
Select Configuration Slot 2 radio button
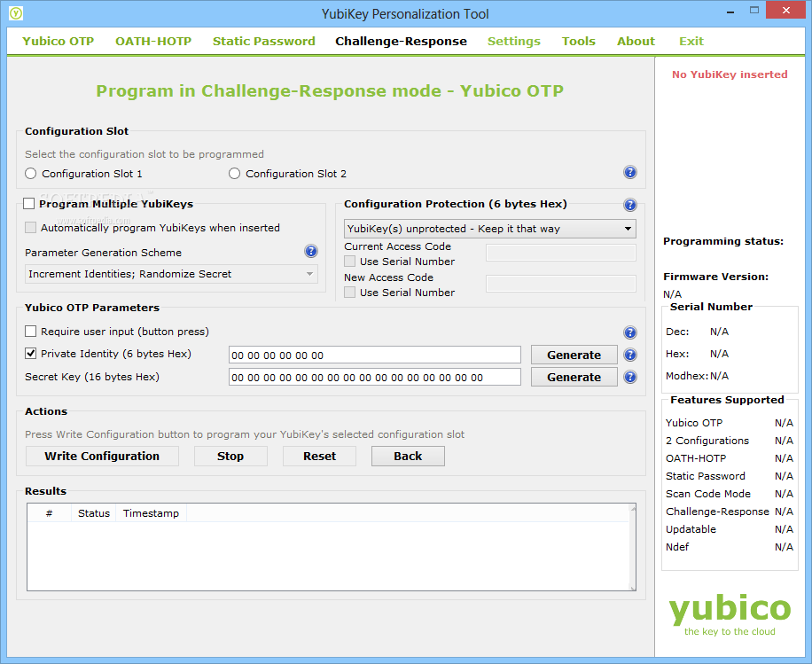pos(235,174)
